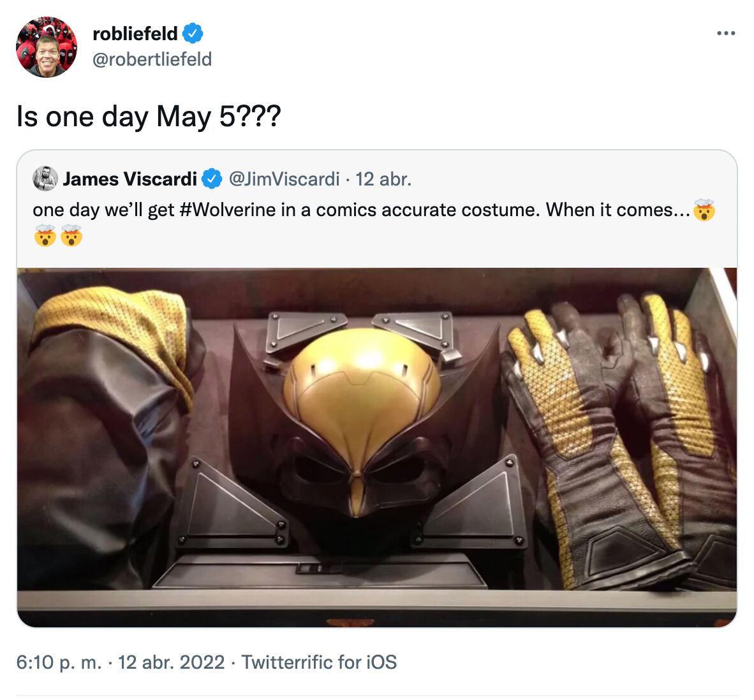
Task: Open the tweet's more options menu
Action: coord(726,33)
